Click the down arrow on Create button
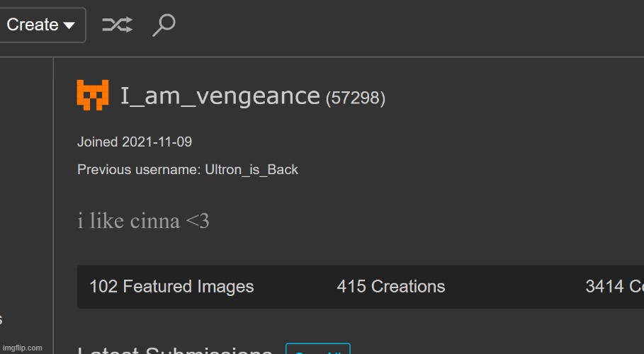 [x=69, y=25]
